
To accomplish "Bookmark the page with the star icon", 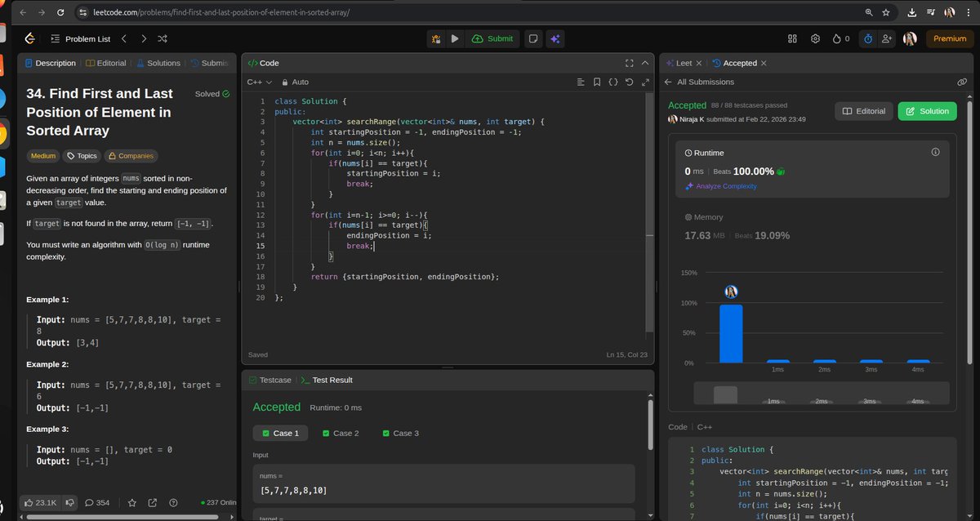I will tap(885, 13).
